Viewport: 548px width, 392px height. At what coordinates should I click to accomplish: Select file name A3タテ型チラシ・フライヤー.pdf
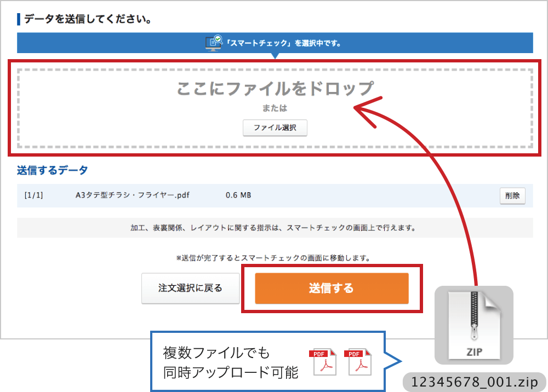click(x=133, y=195)
